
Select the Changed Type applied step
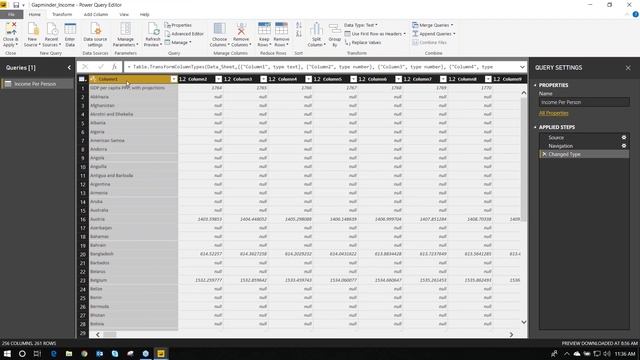coord(584,154)
